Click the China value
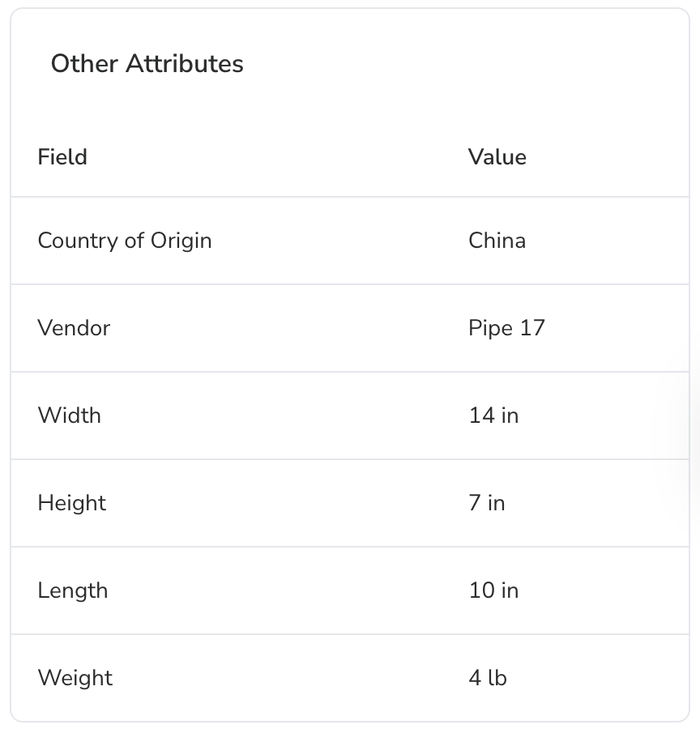Image resolution: width=700 pixels, height=729 pixels. (x=497, y=241)
